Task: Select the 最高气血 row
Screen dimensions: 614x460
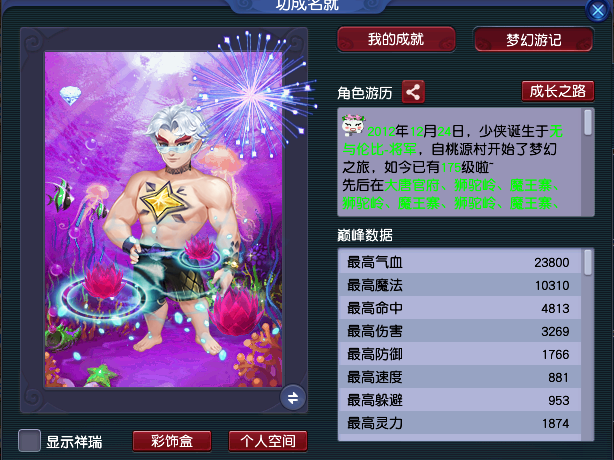Action: [x=459, y=262]
